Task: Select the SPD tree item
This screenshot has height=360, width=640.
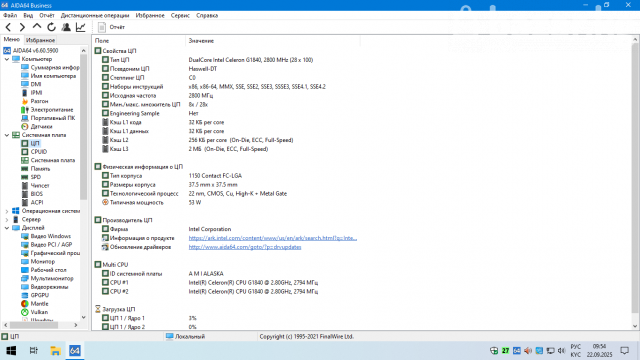Action: (31, 177)
